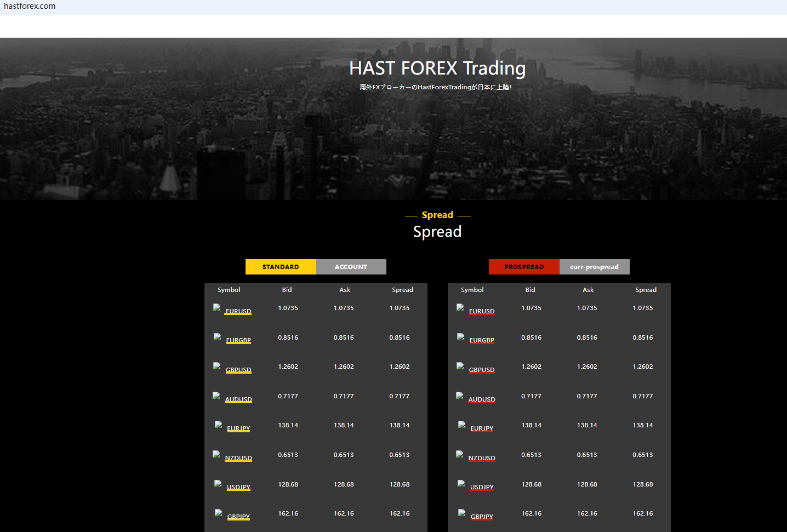Click the Spread column header in the Prospread table
The height and width of the screenshot is (532, 787).
(646, 290)
